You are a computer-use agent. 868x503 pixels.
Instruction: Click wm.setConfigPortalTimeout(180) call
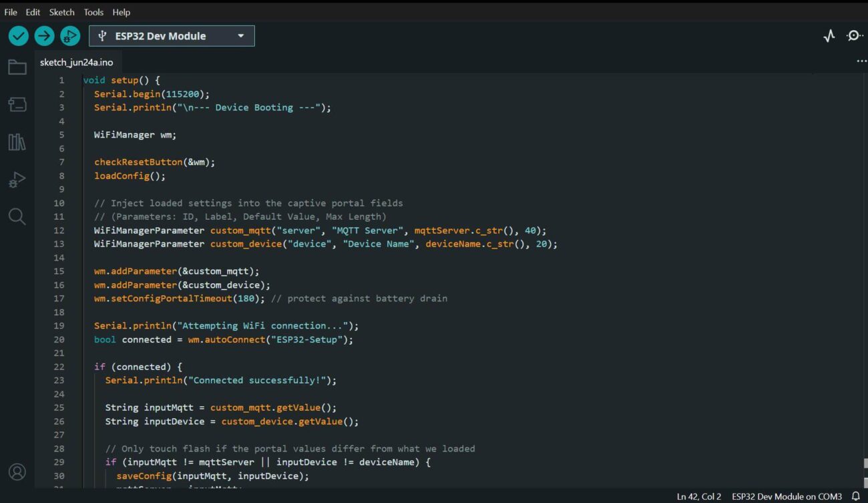180,299
